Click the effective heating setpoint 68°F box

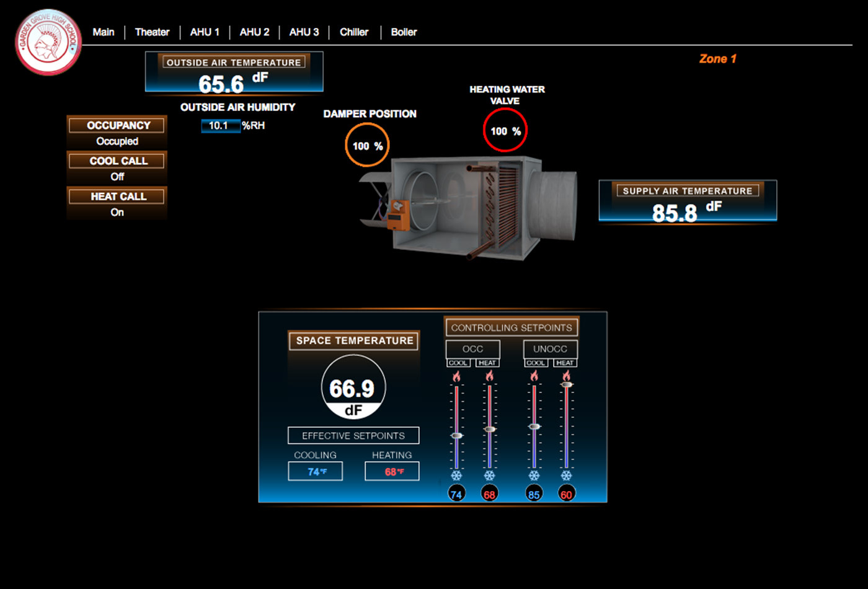(392, 471)
